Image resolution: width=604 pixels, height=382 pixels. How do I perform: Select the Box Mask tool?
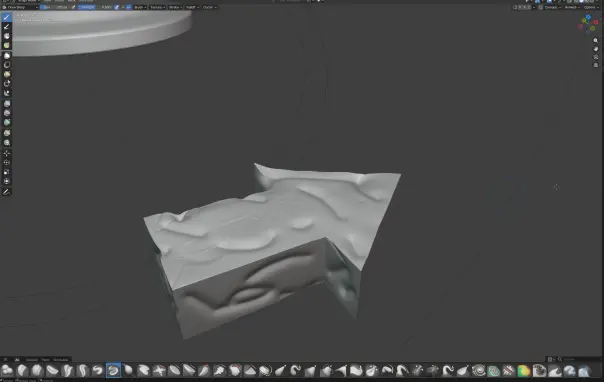pyautogui.click(x=7, y=55)
